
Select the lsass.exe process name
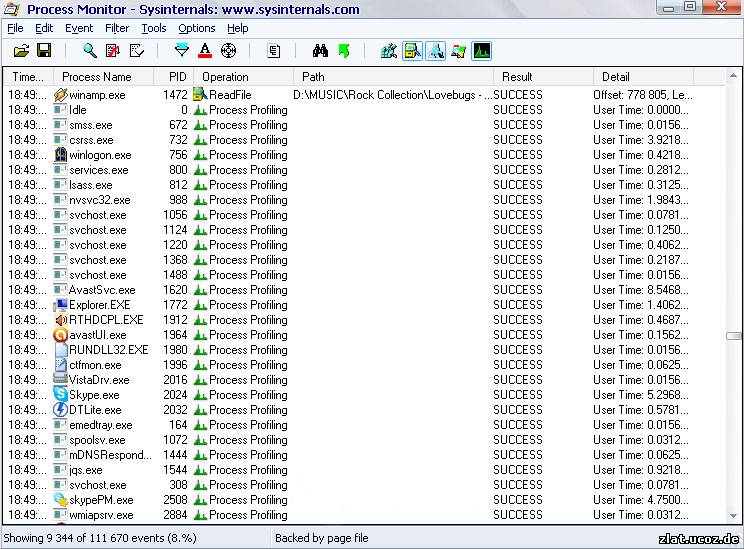coord(90,185)
